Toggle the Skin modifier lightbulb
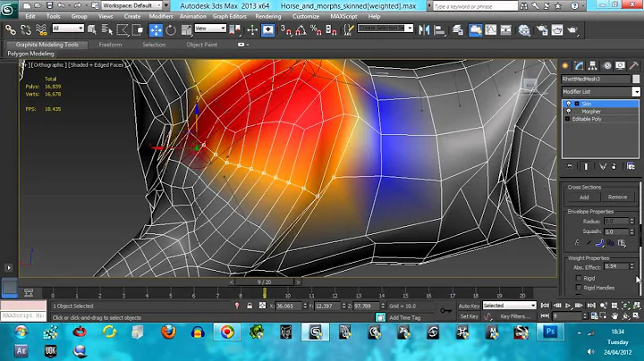Image resolution: width=644 pixels, height=361 pixels. coord(569,104)
